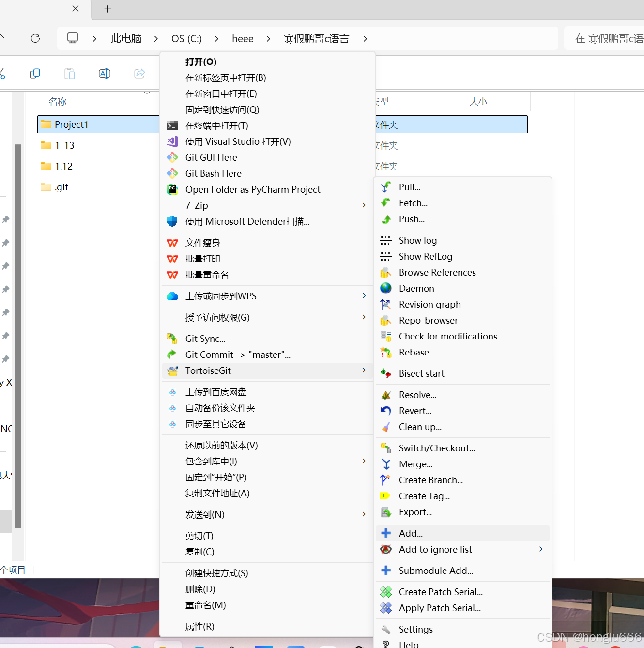Click the 此电脑 breadcrumb
This screenshot has width=644, height=648.
point(126,39)
